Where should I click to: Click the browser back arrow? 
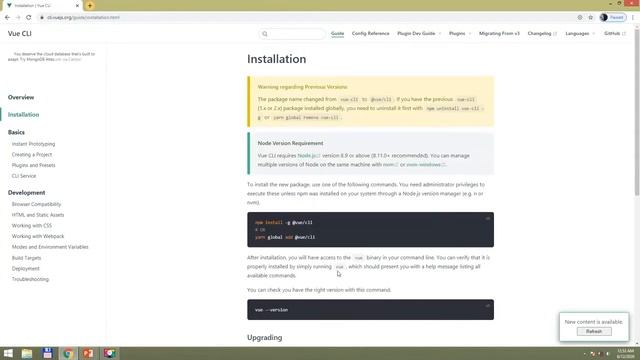click(x=7, y=18)
